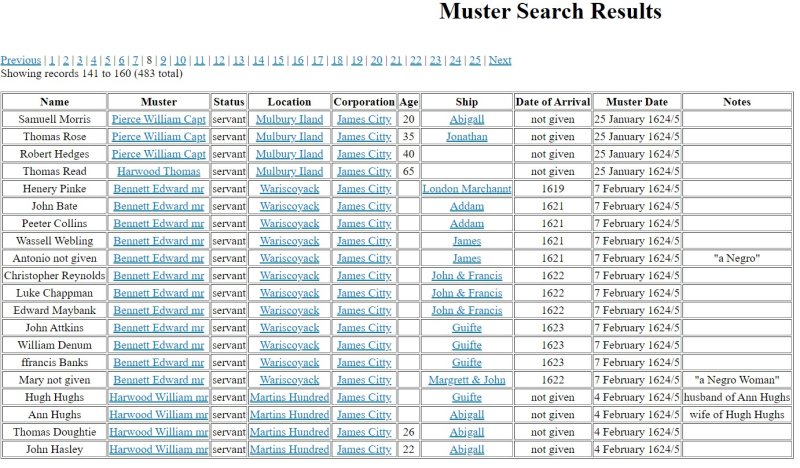The height and width of the screenshot is (468, 800).
Task: Select the note wife of Hugh Hughs
Action: click(737, 414)
